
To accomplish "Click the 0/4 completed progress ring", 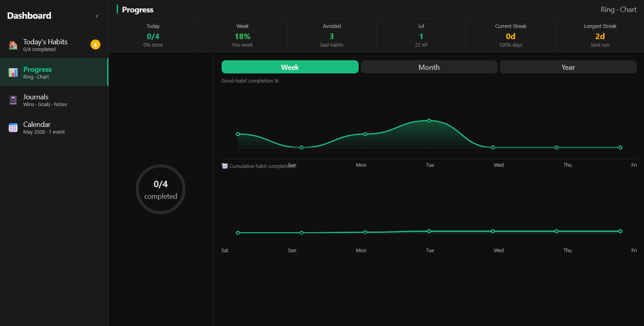I will (161, 189).
